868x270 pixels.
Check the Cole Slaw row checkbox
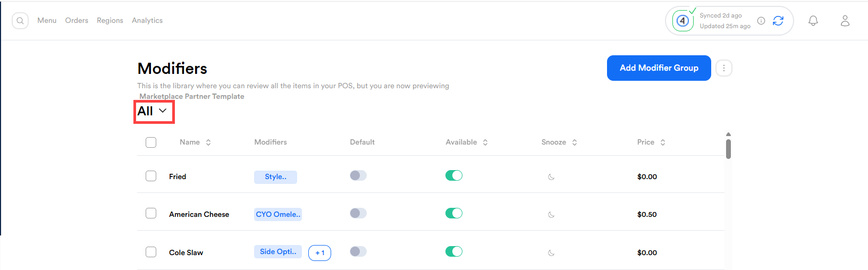pos(151,252)
